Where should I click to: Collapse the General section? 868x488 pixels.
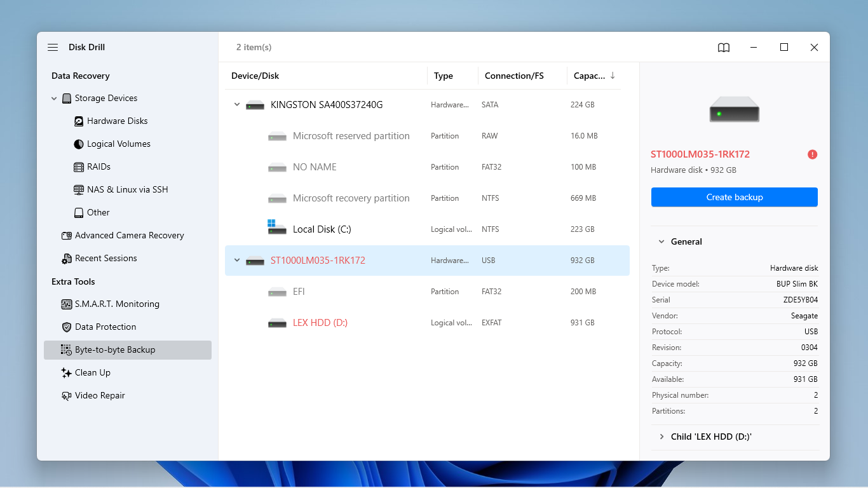pos(661,242)
